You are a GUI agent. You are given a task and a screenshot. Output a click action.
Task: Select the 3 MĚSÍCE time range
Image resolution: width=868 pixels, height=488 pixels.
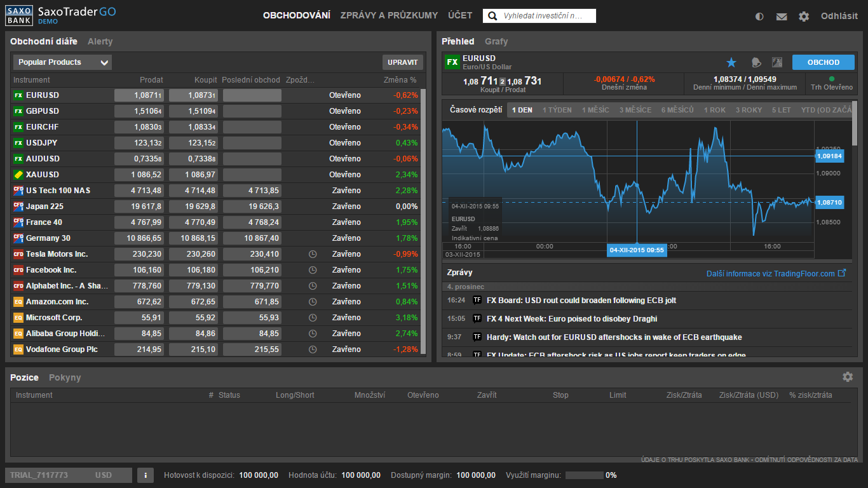point(635,110)
